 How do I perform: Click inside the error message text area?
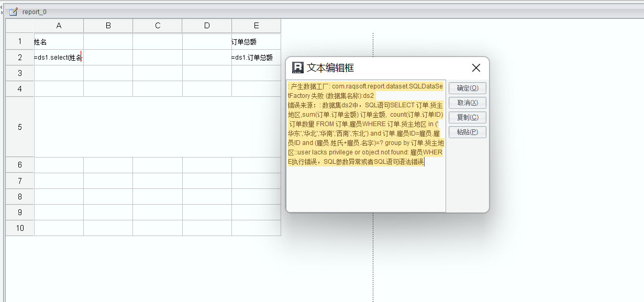click(x=366, y=146)
